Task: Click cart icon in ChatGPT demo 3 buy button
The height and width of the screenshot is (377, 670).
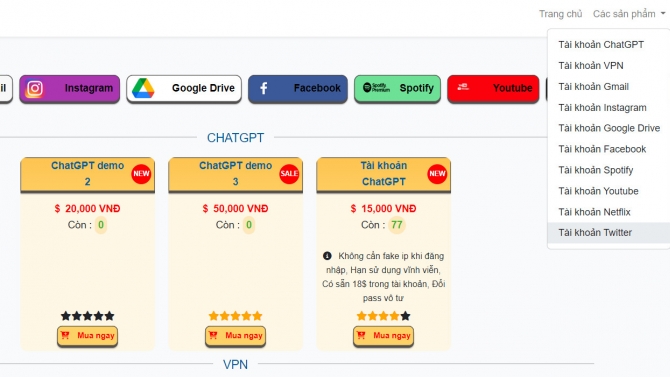Action: point(213,335)
